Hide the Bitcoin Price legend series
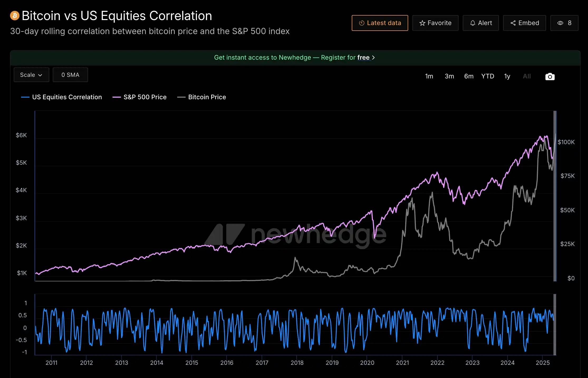The width and height of the screenshot is (588, 378). coord(207,97)
